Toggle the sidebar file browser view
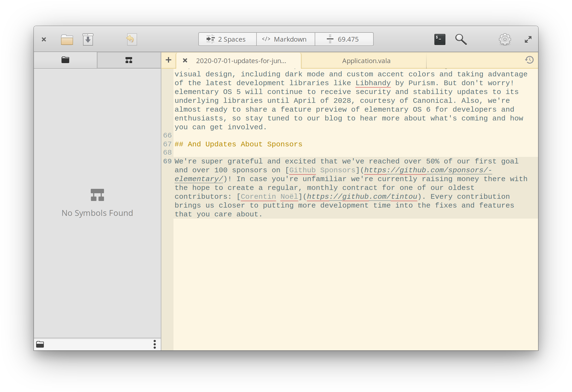Image resolution: width=572 pixels, height=392 pixels. [66, 60]
